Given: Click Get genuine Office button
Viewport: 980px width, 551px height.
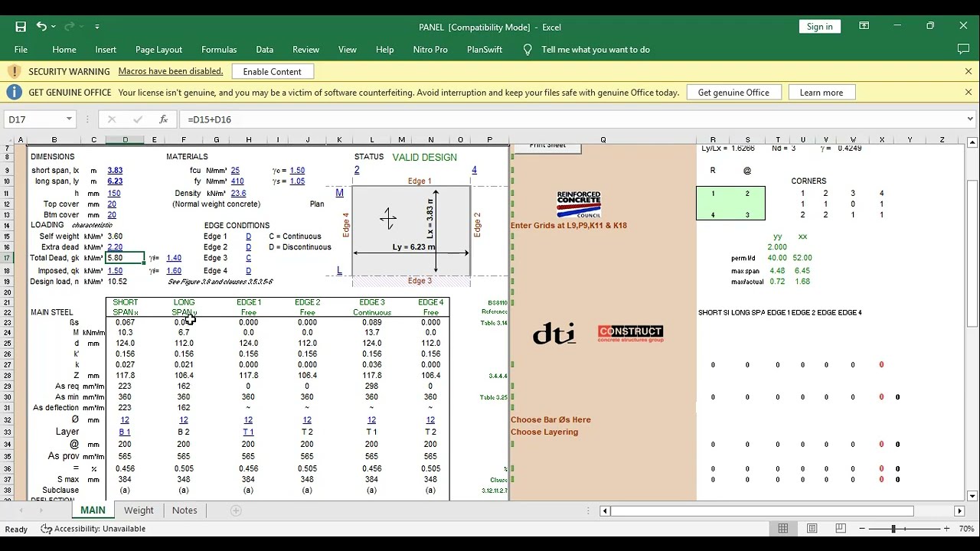Looking at the screenshot, I should click(733, 93).
